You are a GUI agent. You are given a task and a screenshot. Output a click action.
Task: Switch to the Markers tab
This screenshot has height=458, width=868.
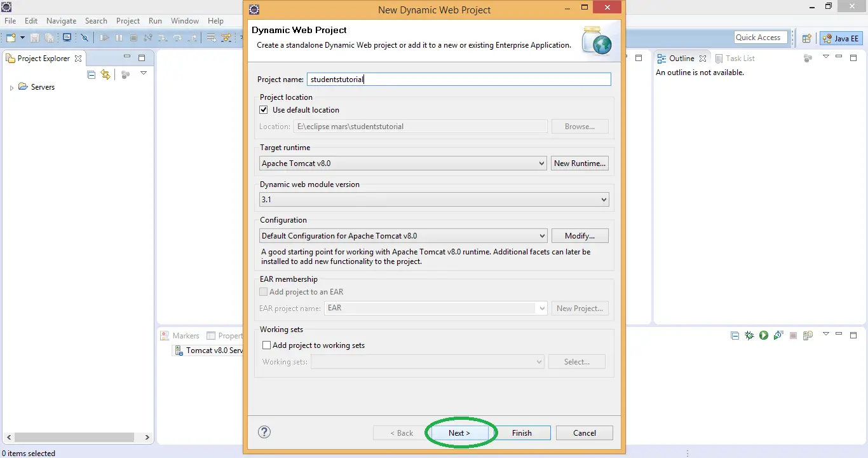point(180,336)
